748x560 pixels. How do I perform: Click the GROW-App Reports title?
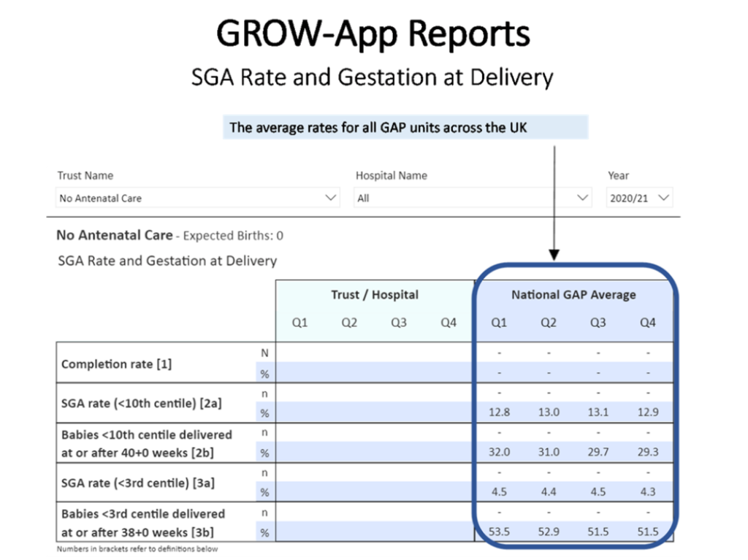click(373, 34)
